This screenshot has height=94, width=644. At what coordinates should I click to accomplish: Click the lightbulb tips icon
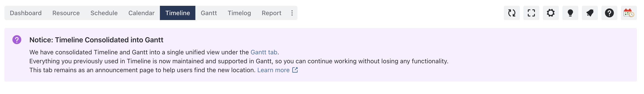(570, 13)
